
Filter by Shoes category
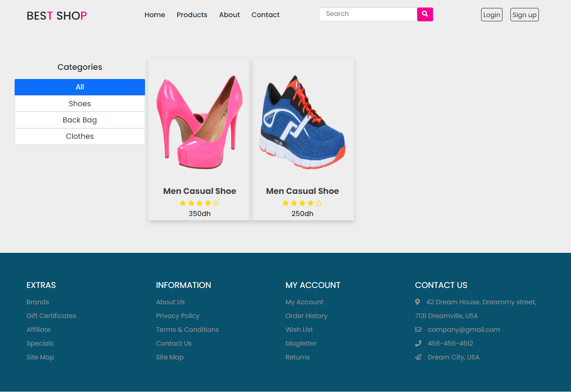point(80,104)
